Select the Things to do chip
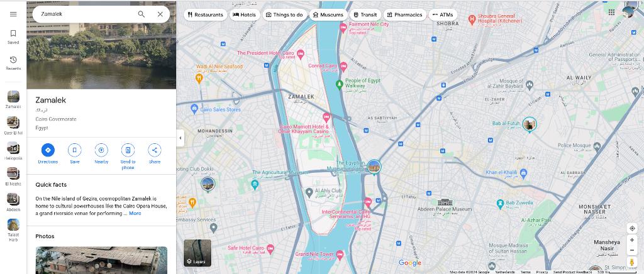644x274 pixels. 285,14
